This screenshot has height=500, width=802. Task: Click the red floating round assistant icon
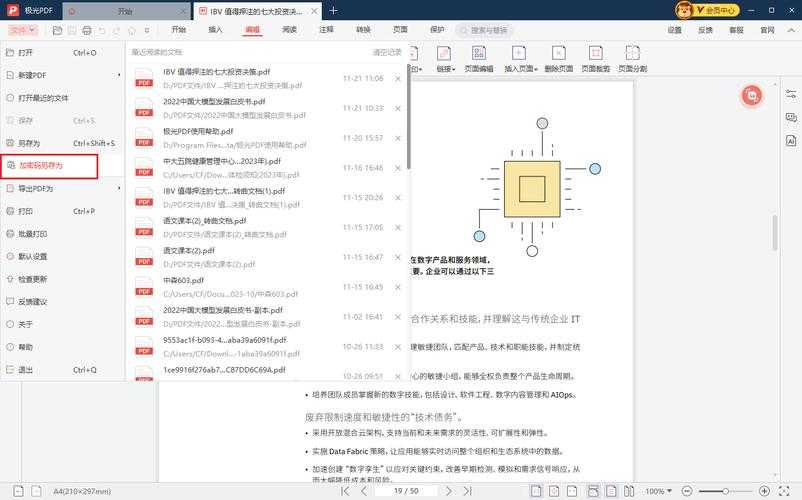[751, 96]
